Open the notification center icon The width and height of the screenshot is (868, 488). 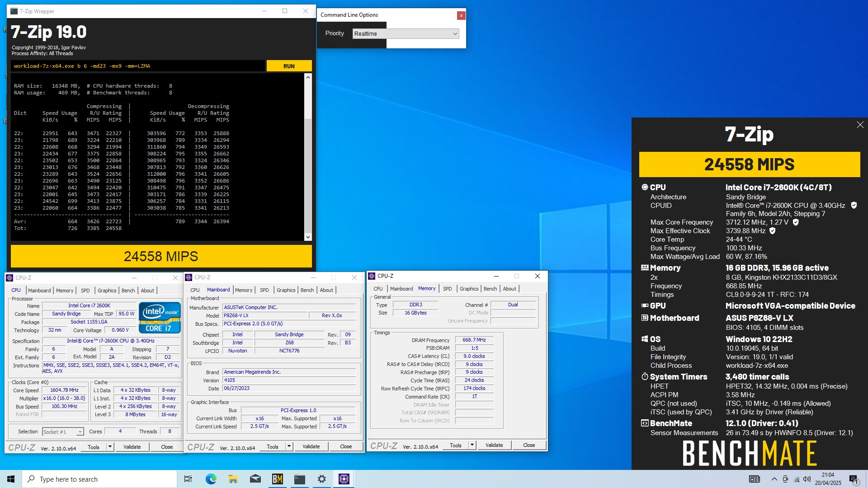[854, 479]
